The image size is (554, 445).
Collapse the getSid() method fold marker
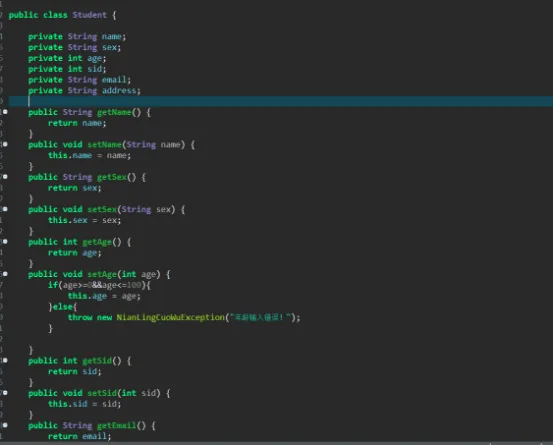(x=5, y=361)
